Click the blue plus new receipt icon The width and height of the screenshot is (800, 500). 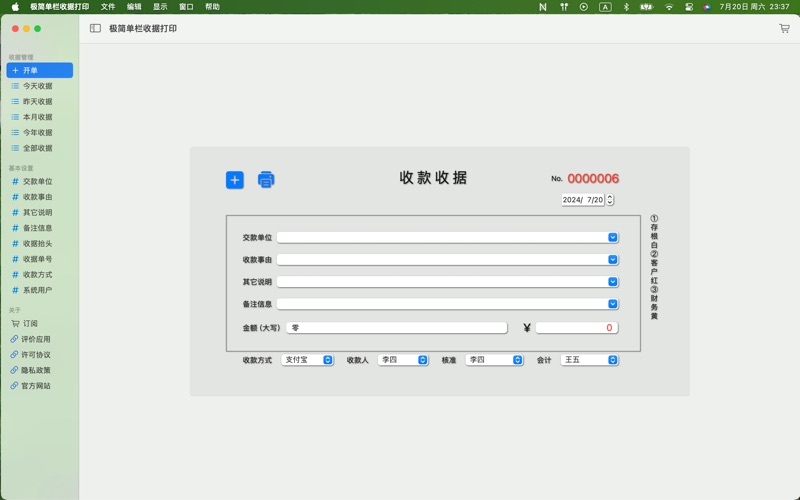pos(234,180)
